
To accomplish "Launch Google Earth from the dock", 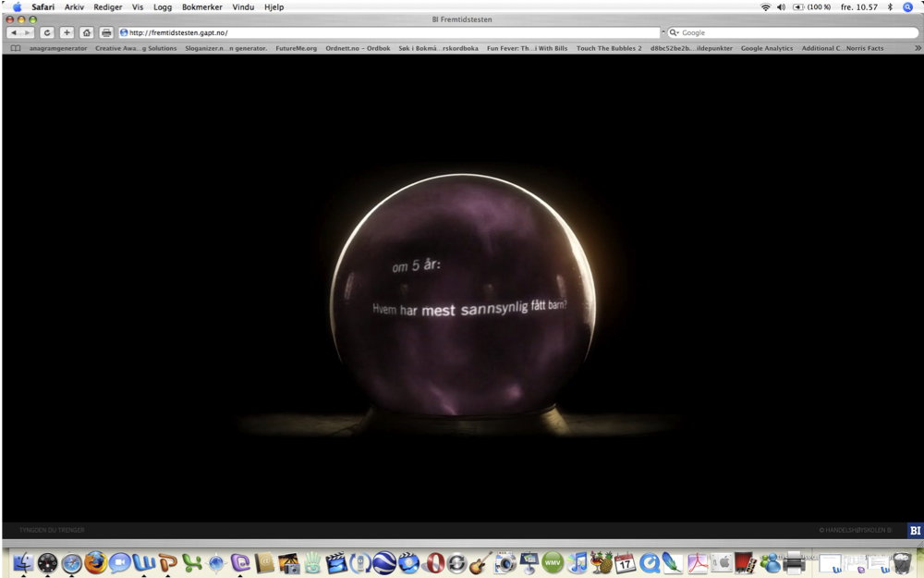I will (384, 563).
